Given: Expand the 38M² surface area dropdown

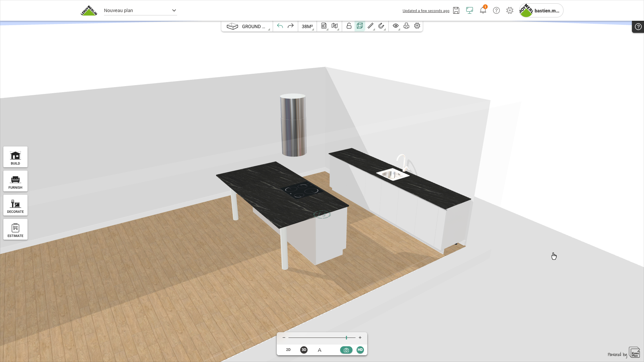Looking at the screenshot, I should 307,26.
